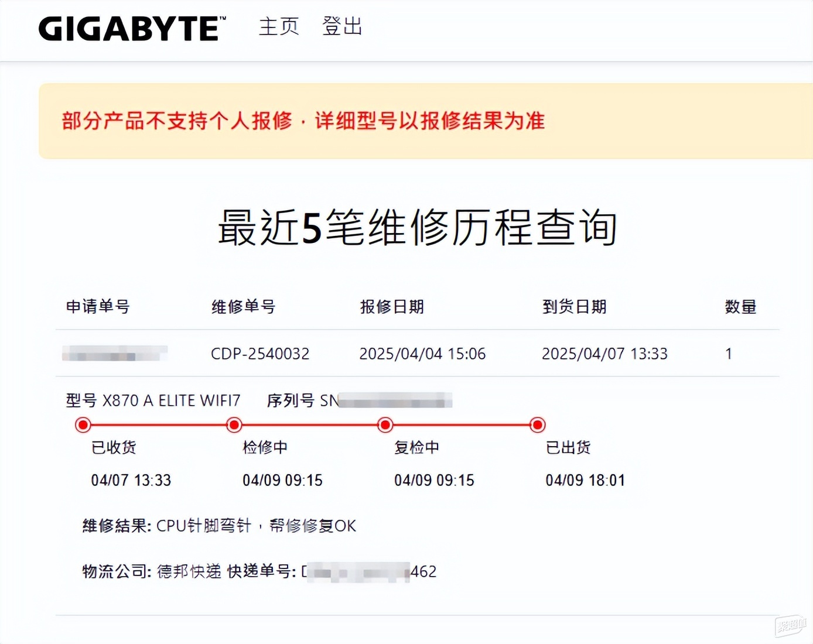Click the 检修中 progress step marker
Image resolution: width=813 pixels, height=644 pixels.
point(234,425)
